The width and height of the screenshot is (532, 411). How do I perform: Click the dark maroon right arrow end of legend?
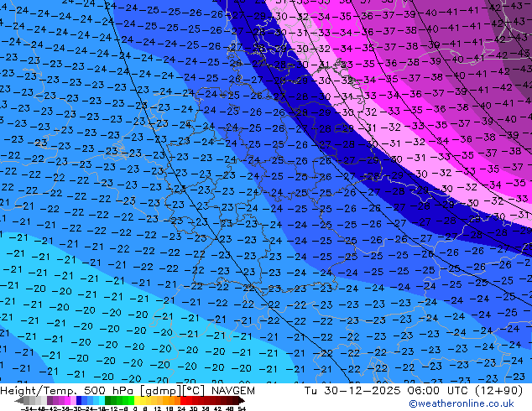pos(241,400)
